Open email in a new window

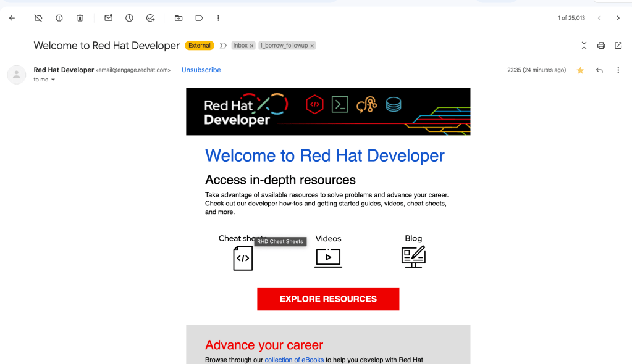[x=618, y=46]
